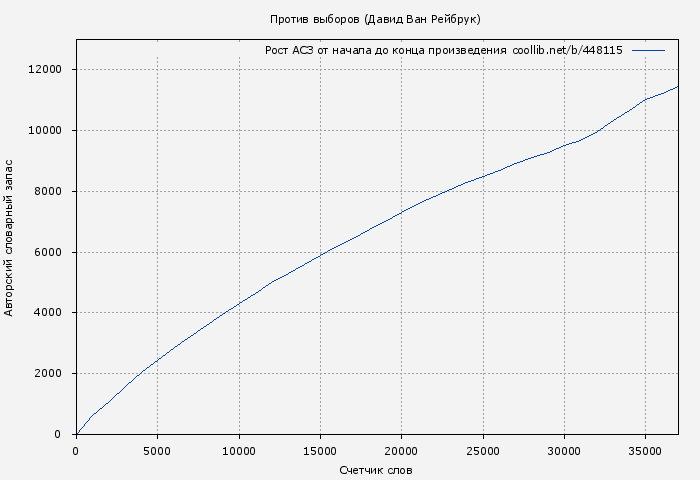Click the 10000 tick label on horizontal axis
This screenshot has height=480, width=700.
pos(238,451)
